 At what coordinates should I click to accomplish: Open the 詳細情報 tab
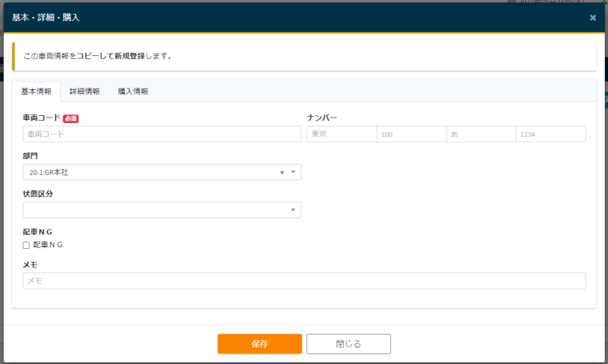tap(84, 92)
